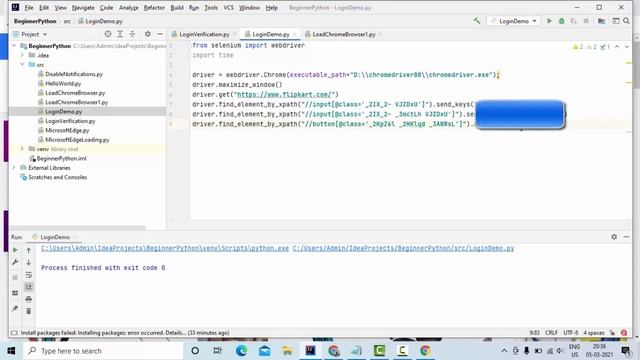Viewport: 640px width, 360px height.
Task: Click src breadcrumb in navigation bar
Action: coord(67,21)
